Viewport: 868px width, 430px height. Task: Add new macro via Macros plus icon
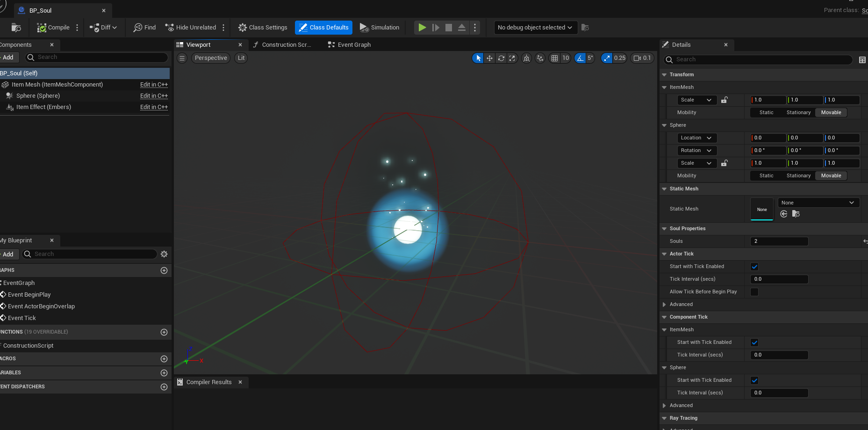click(x=164, y=359)
